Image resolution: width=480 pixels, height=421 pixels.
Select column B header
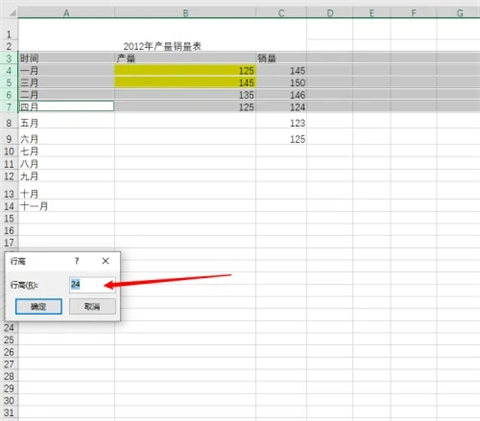(x=185, y=13)
